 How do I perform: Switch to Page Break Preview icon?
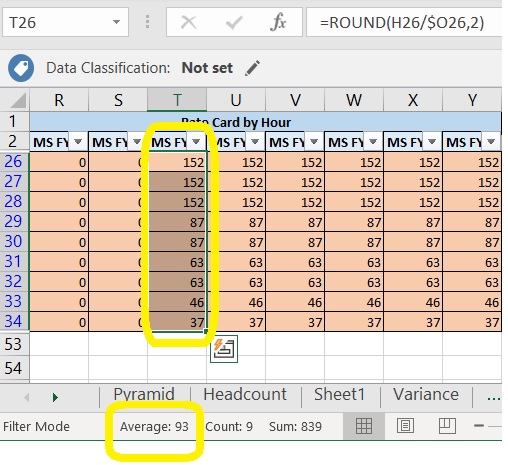tap(447, 426)
